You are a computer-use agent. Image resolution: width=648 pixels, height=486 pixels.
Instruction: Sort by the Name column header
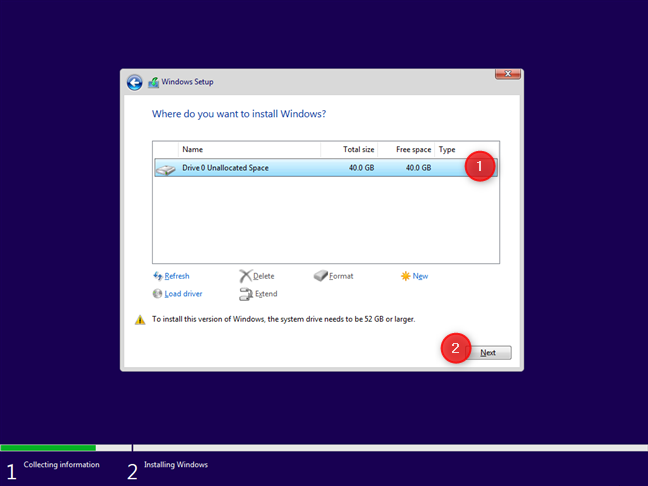[250, 150]
